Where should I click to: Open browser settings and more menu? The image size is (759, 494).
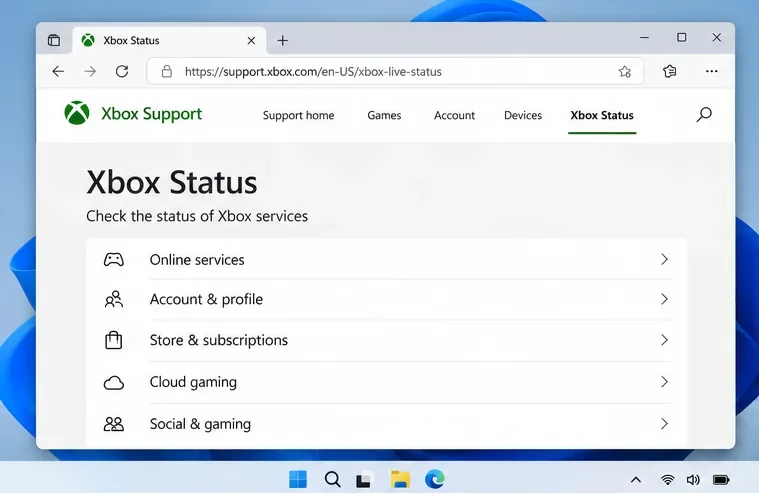[x=712, y=72]
